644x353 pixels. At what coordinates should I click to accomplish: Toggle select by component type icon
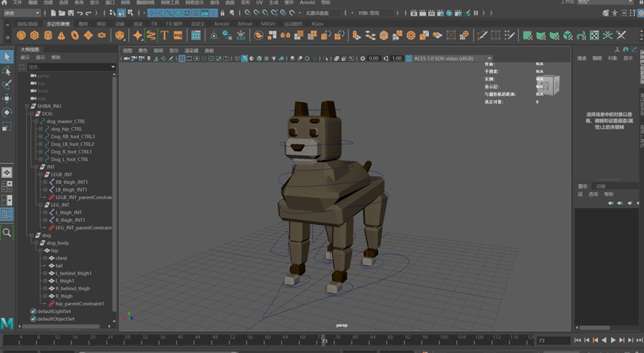[130, 13]
